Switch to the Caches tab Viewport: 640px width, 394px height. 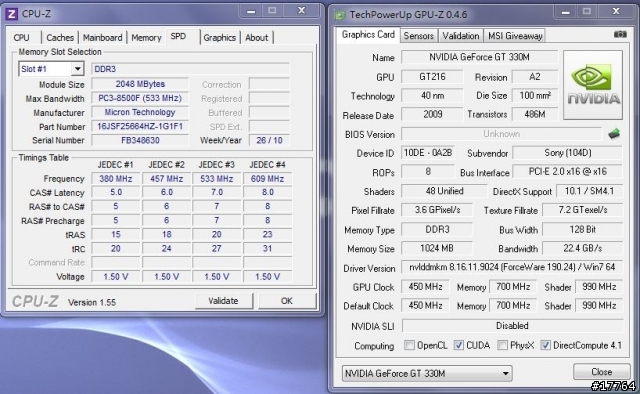coord(60,38)
